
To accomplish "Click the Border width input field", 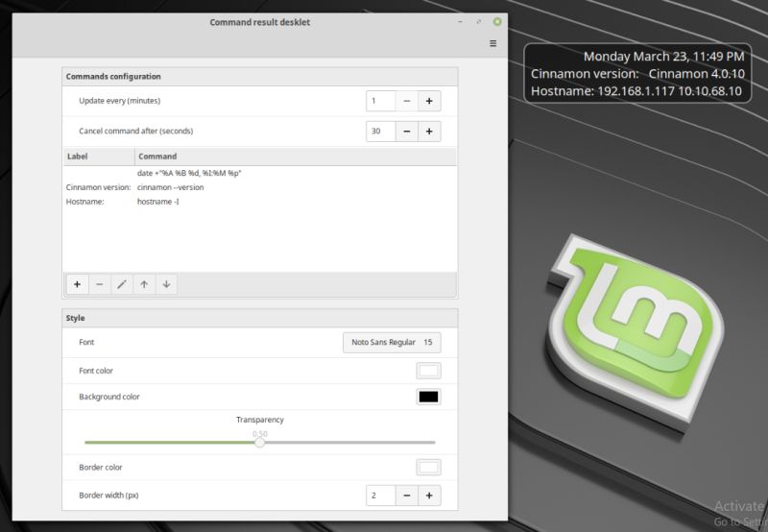I will [380, 496].
